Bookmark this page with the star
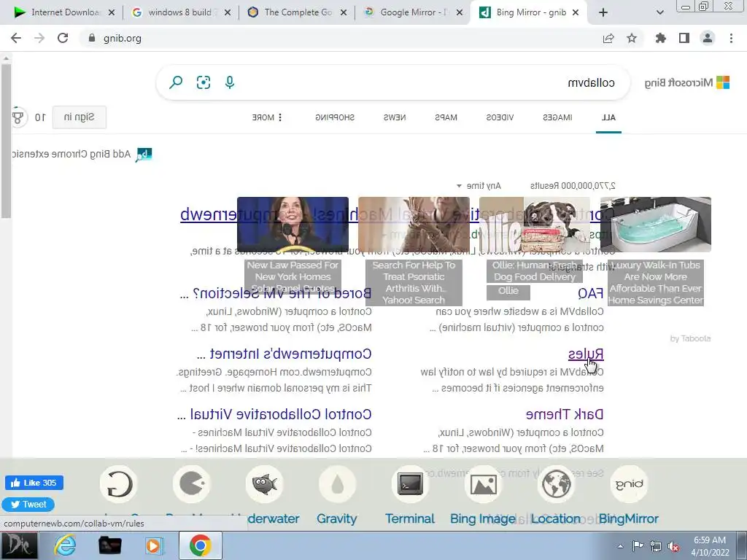747x560 pixels. [x=632, y=38]
